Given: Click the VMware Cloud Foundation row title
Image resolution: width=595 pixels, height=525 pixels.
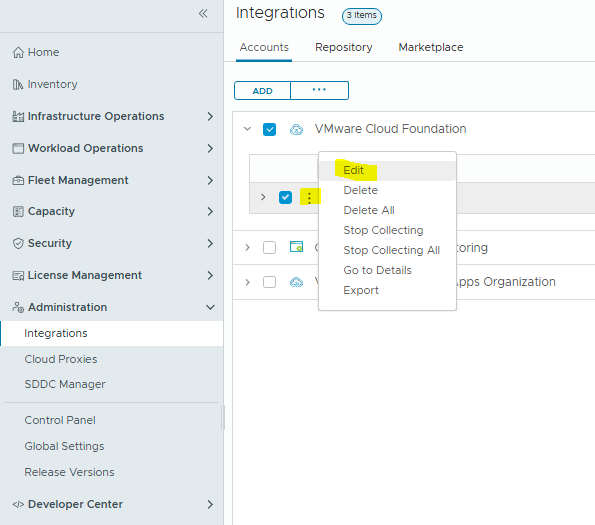Looking at the screenshot, I should [390, 129].
